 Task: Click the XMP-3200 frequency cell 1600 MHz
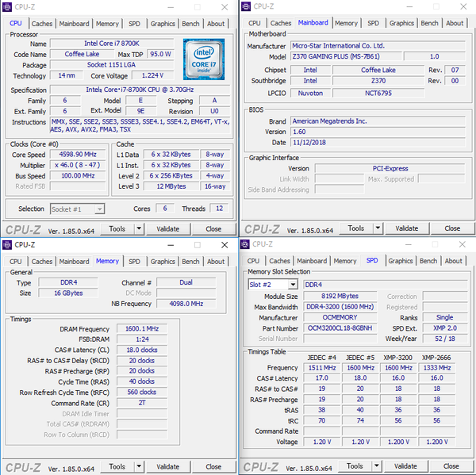click(398, 368)
